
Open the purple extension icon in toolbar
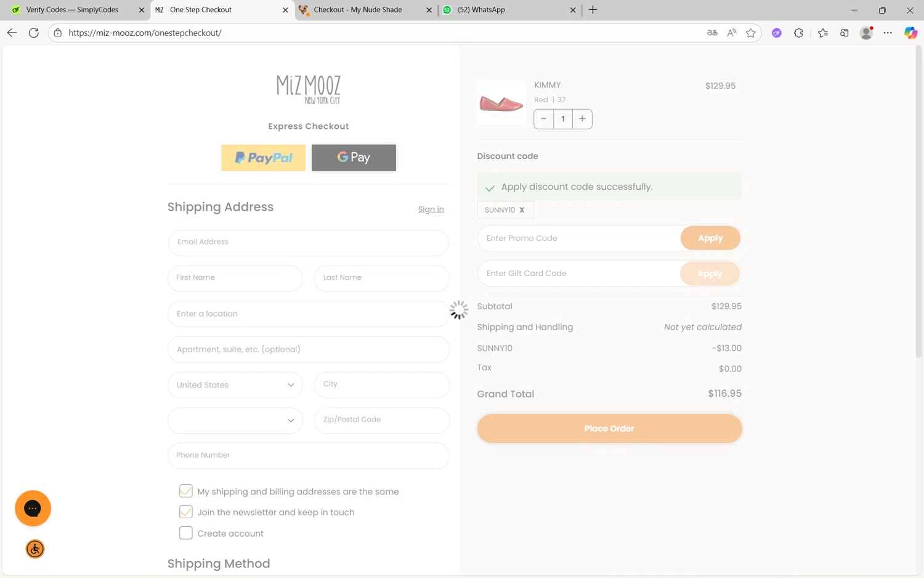[x=777, y=33]
